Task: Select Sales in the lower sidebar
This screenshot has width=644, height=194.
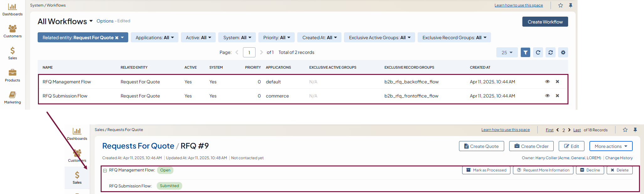Action: click(x=77, y=177)
